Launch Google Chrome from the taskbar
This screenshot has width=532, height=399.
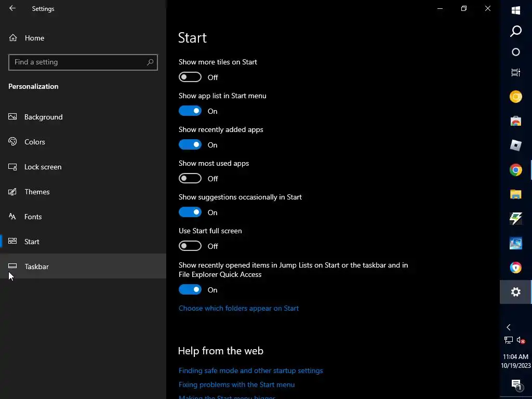pyautogui.click(x=516, y=170)
